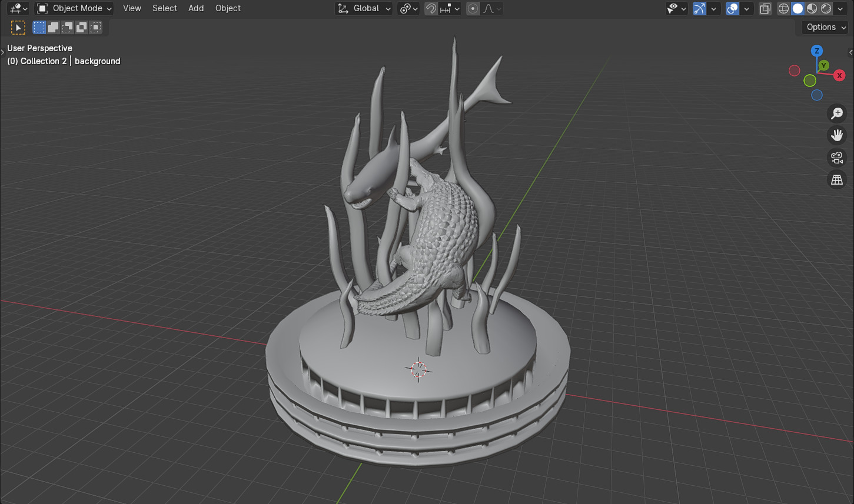
Task: Choose Set a New Selection mode
Action: 39,27
